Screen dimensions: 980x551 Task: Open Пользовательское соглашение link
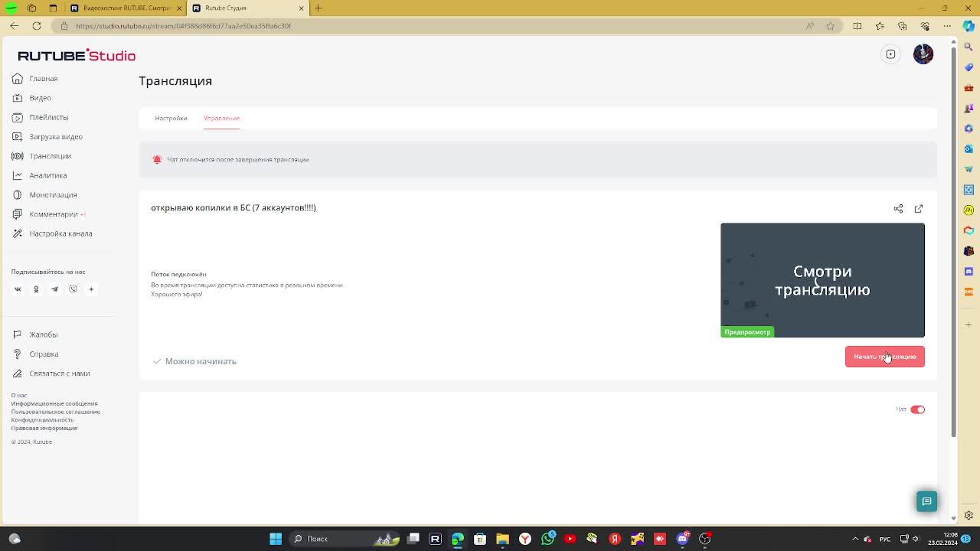coord(55,412)
